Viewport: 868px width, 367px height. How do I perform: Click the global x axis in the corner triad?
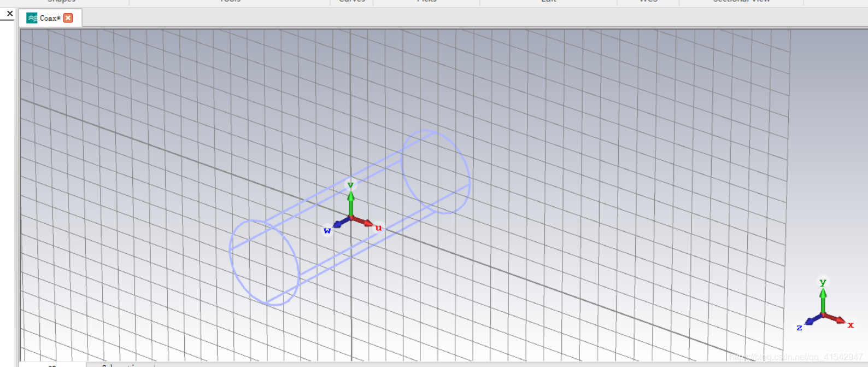[x=836, y=319]
